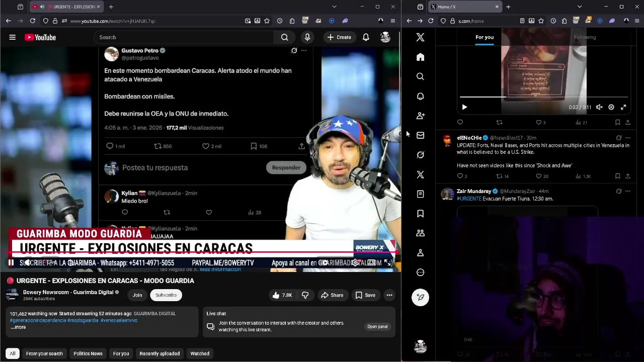Screen dimensions: 644x362
Task: Dislike the YouTube video
Action: 305,295
